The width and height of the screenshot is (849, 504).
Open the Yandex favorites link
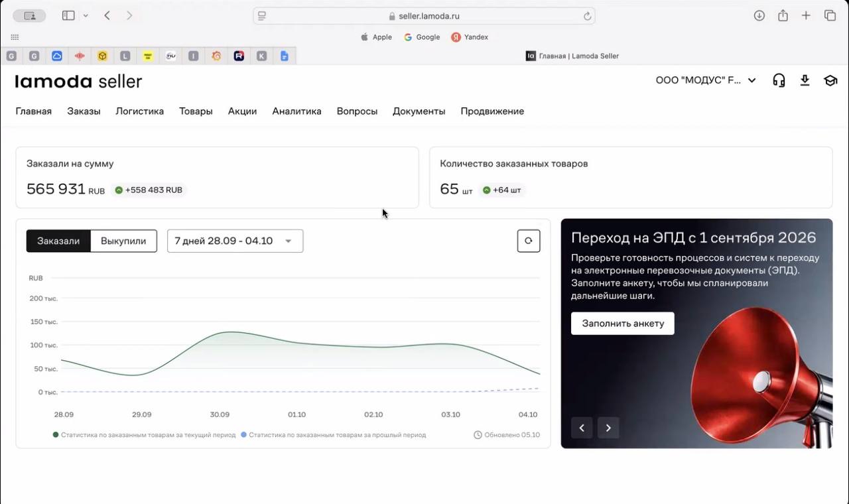click(470, 37)
